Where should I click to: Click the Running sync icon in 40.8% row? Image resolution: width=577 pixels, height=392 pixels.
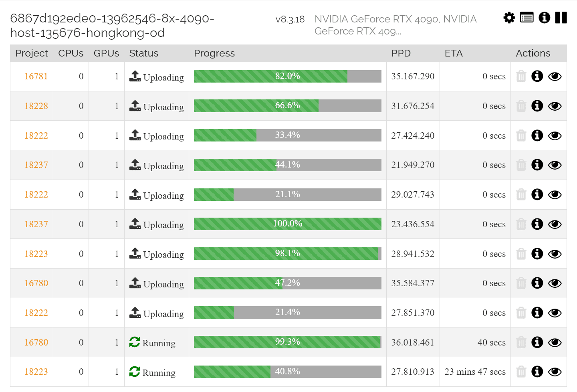135,372
